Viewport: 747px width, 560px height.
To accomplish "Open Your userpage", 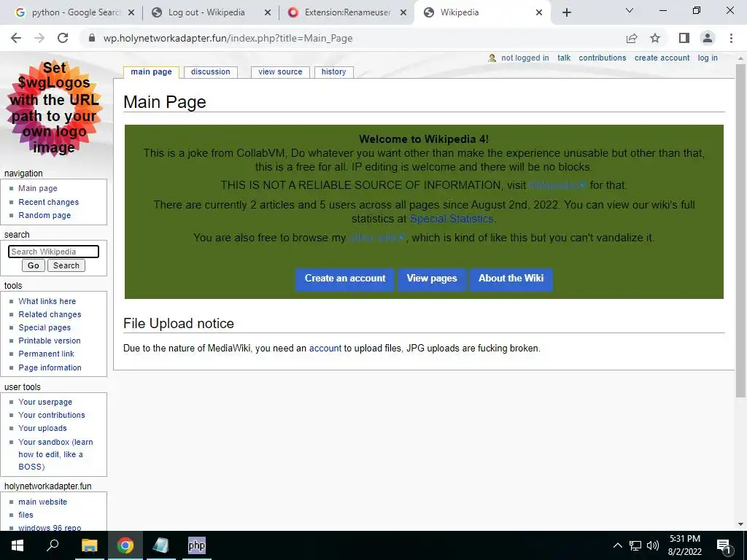I will pos(45,402).
